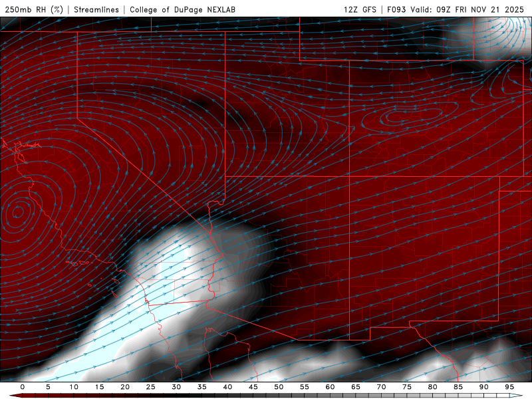This screenshot has height=399, width=532.
Task: Click the colorbar label "65"
Action: pos(356,387)
